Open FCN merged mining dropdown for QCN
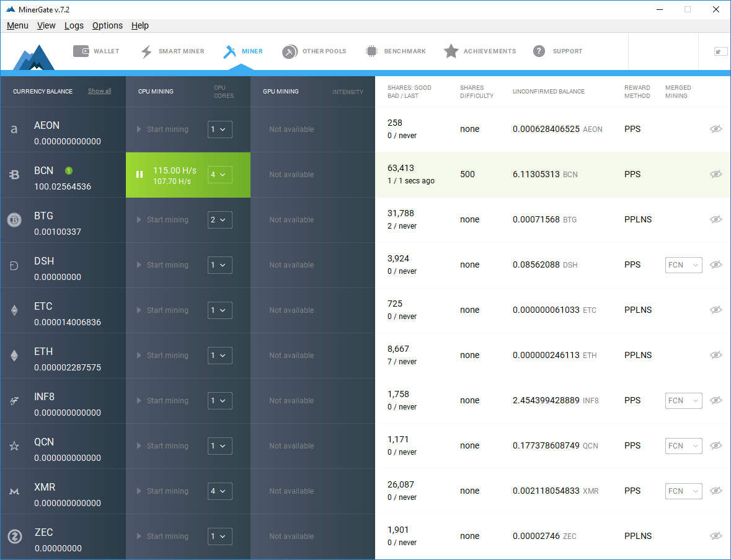The height and width of the screenshot is (560, 731). 683,446
